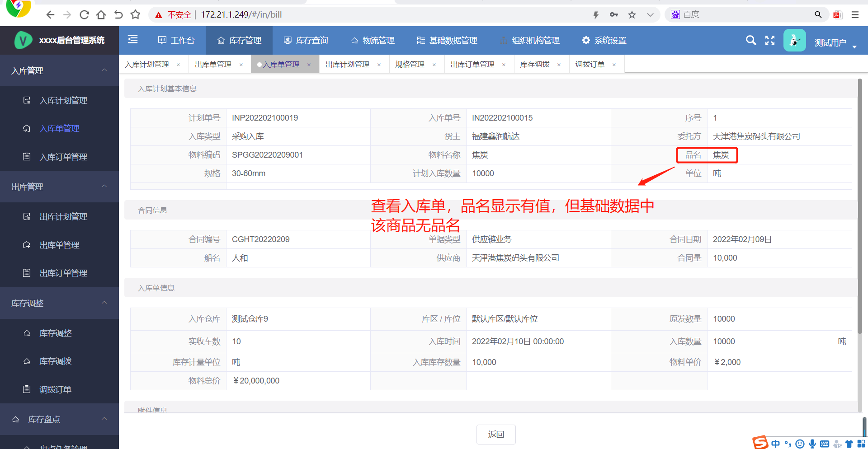This screenshot has width=868, height=449.
Task: Open the 组织机构管理 top menu
Action: pyautogui.click(x=530, y=40)
